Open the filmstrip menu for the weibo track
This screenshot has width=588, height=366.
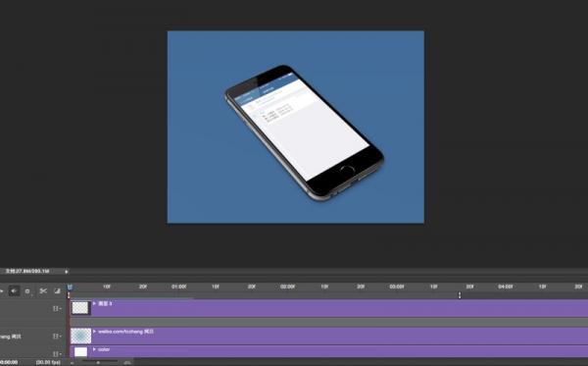57,337
